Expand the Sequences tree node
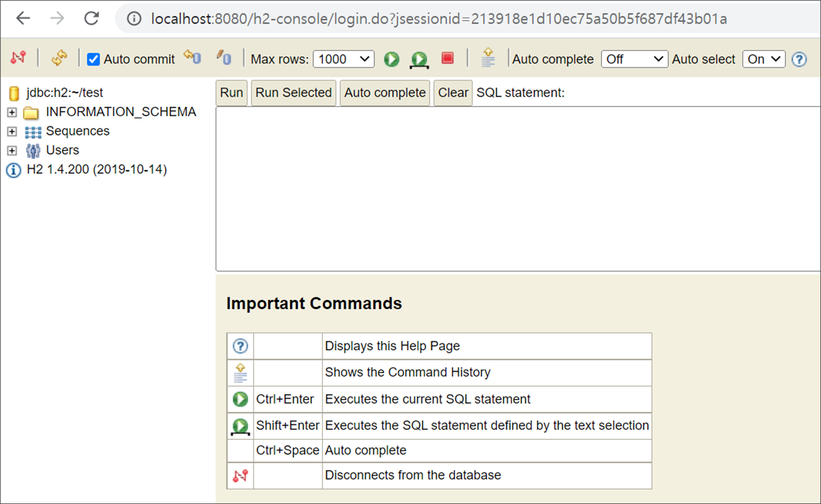 point(12,131)
